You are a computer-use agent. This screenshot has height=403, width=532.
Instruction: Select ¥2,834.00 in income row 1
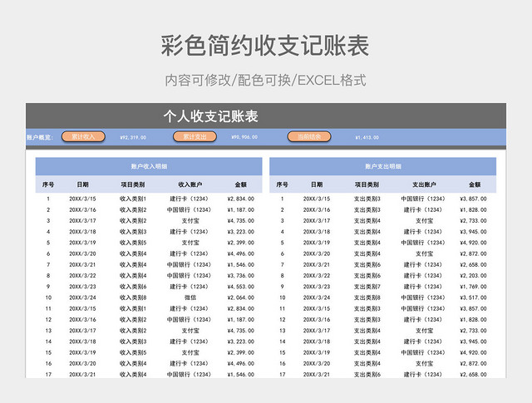[x=240, y=199]
